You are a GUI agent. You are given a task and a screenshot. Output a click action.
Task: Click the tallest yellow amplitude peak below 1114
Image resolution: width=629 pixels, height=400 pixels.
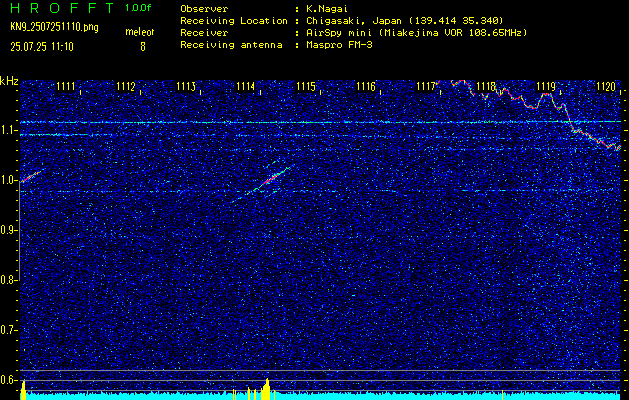(x=266, y=389)
